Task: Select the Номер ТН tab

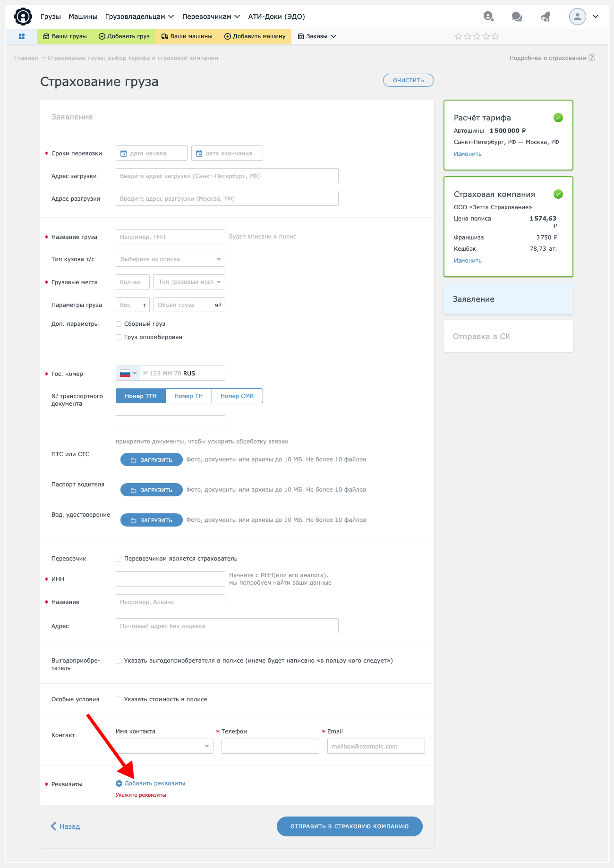Action: (x=188, y=396)
